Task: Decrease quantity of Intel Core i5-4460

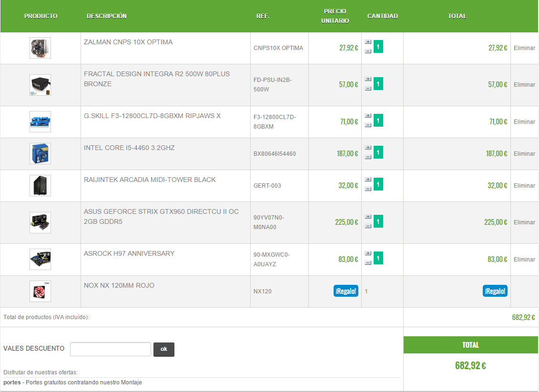Action: [368, 157]
